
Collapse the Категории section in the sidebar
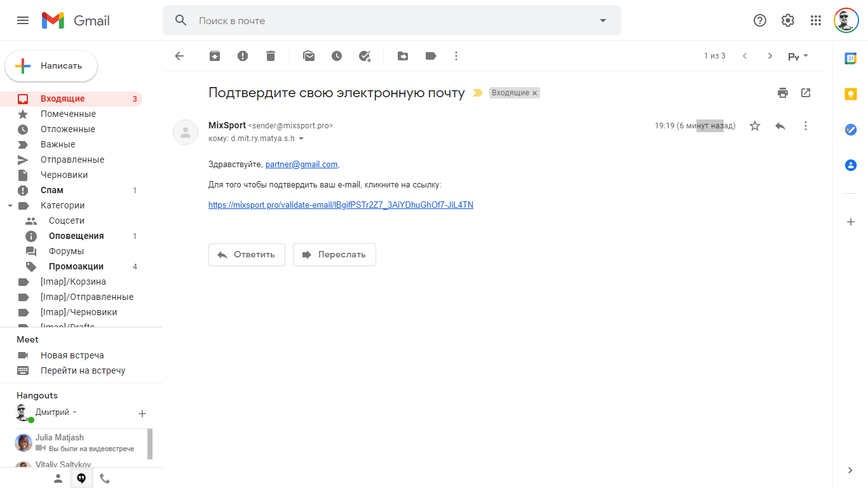coord(10,205)
